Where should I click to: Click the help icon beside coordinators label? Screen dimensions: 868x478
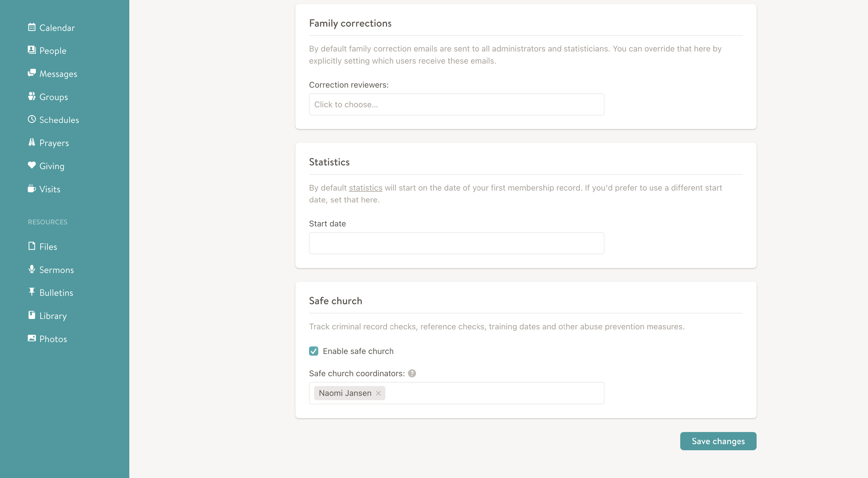click(x=412, y=373)
